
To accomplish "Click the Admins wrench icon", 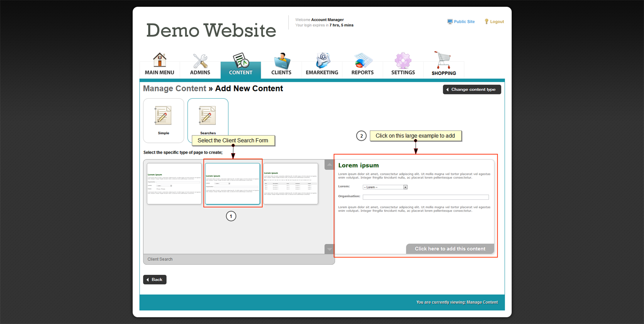I will 200,61.
